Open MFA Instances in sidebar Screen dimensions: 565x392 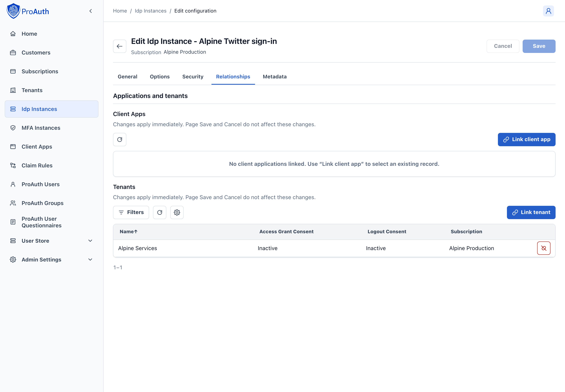[51, 128]
